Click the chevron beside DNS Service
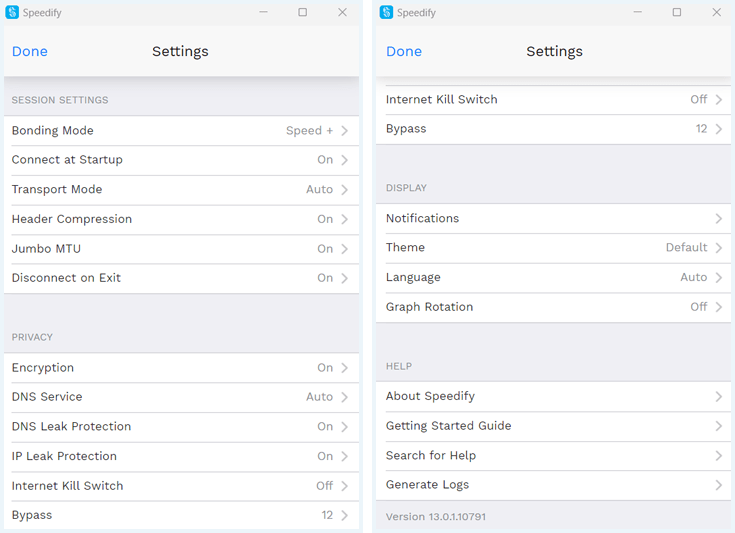Screen dimensions: 735x533 (x=345, y=397)
